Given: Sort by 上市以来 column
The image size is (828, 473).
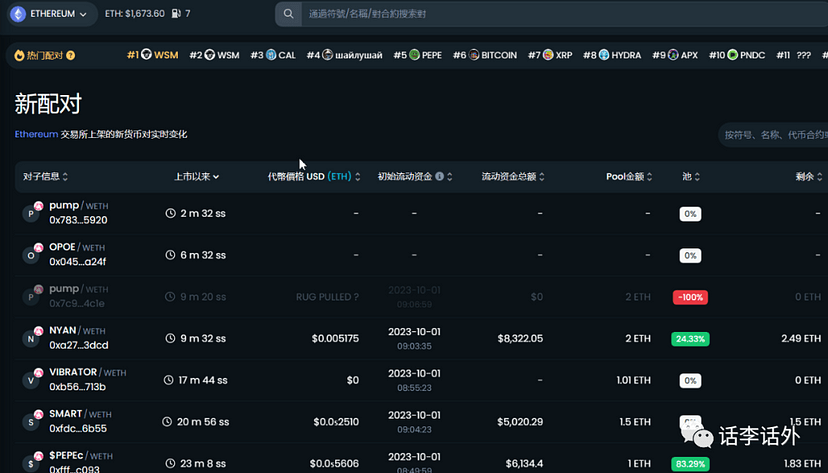Looking at the screenshot, I should tap(196, 176).
